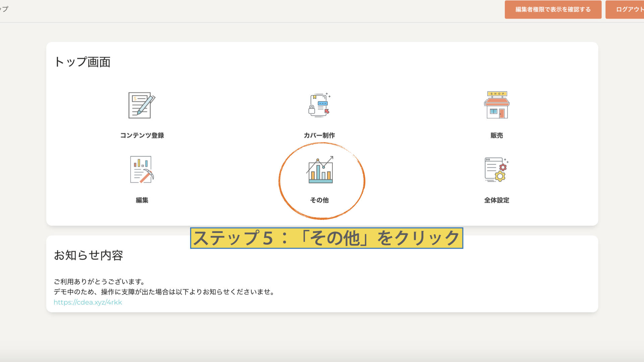Click the 編集 text label
The height and width of the screenshot is (362, 644).
pyautogui.click(x=142, y=200)
